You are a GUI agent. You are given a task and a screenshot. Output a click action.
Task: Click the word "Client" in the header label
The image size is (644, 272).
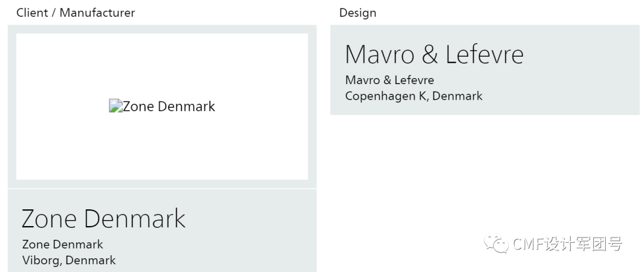click(32, 13)
